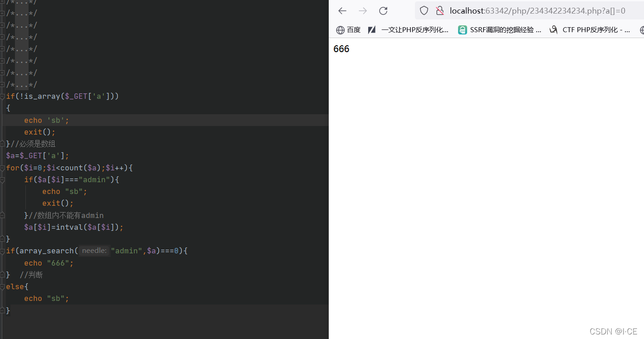This screenshot has width=644, height=339.
Task: Open the CTF PHP反序列化 bookmark
Action: pos(590,30)
